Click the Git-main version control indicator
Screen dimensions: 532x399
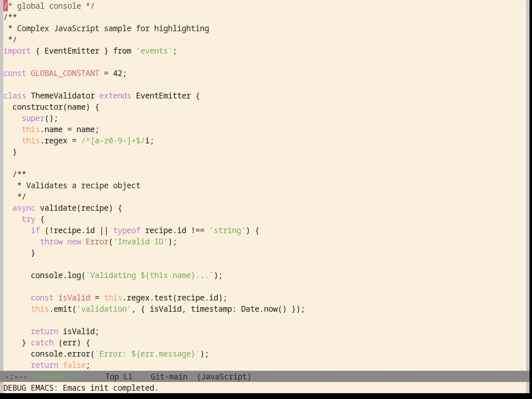point(169,377)
